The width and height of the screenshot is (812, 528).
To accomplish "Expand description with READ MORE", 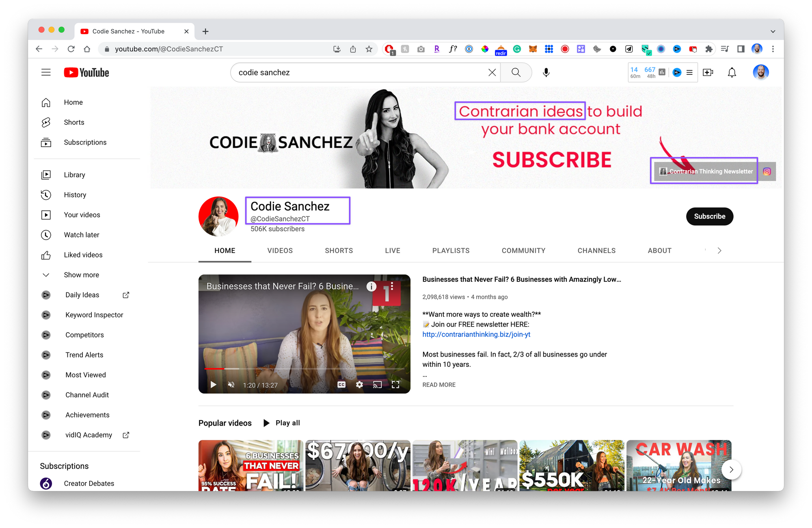I will [x=439, y=385].
